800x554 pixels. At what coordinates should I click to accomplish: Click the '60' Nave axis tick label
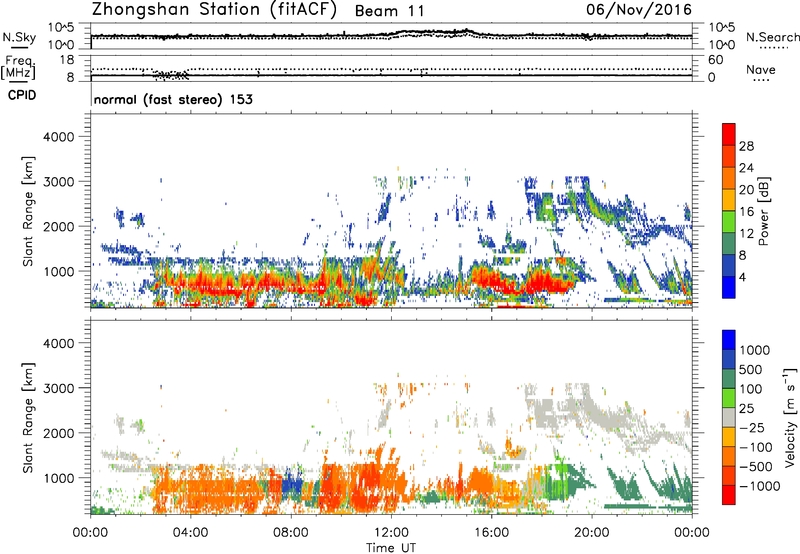coord(716,60)
